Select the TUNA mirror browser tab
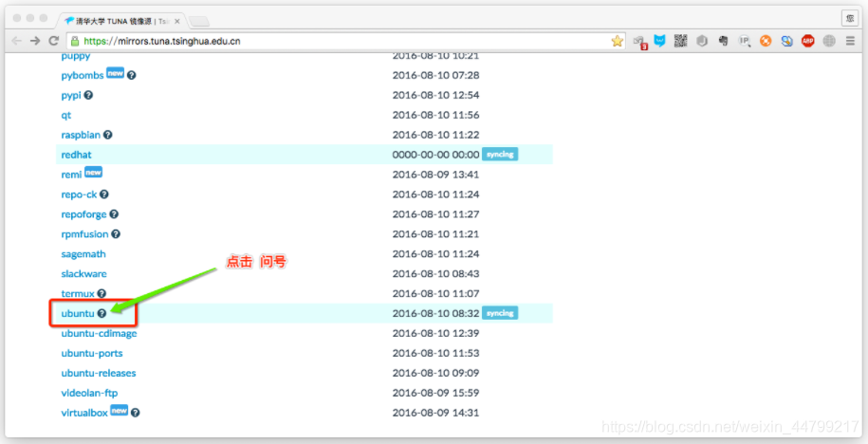Screen dimensions: 868x444 coord(120,21)
